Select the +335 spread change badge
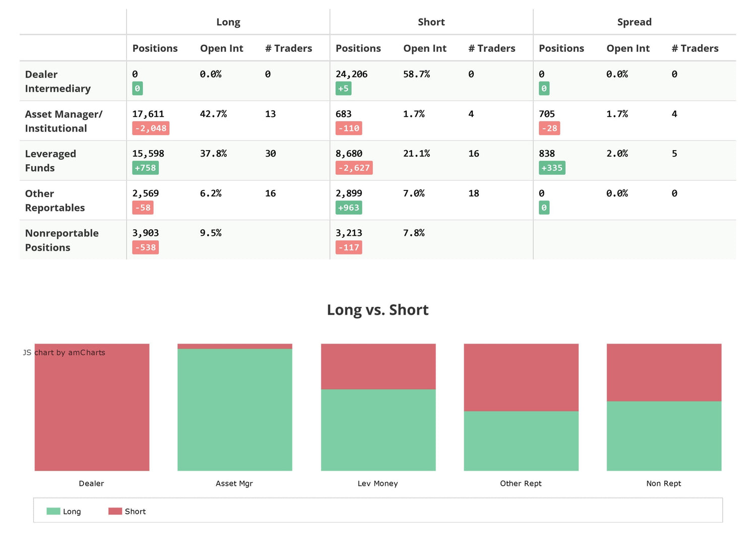This screenshot has width=756, height=536. point(552,168)
